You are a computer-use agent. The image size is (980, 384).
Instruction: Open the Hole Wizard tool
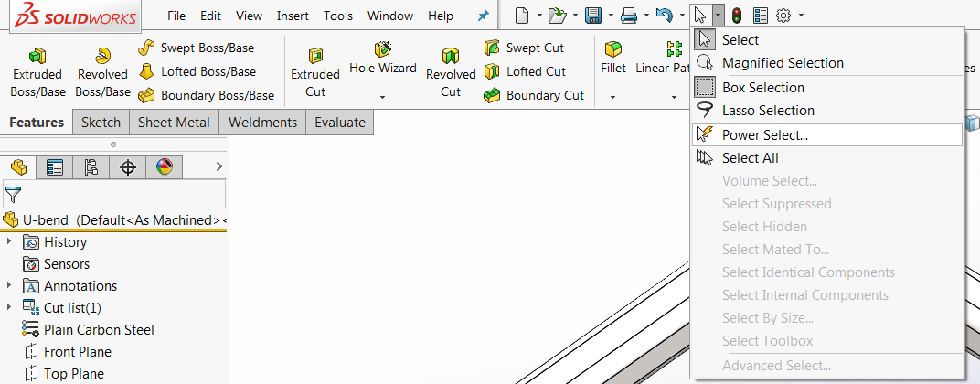click(x=383, y=50)
